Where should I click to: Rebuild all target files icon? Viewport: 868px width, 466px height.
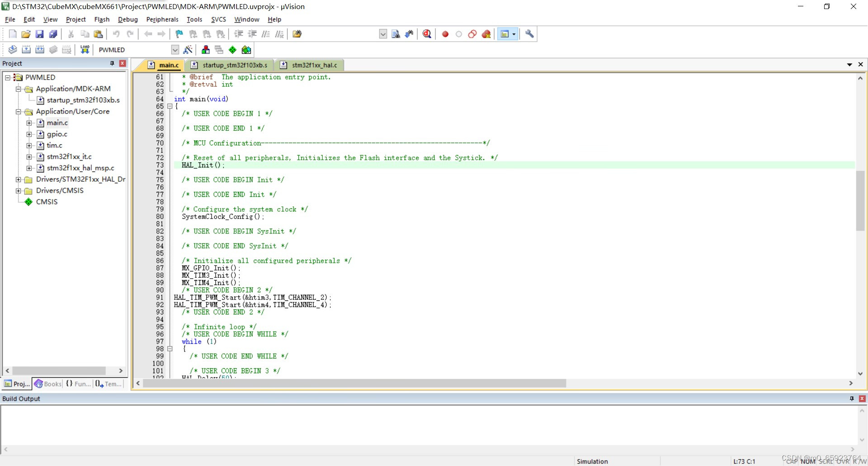click(x=40, y=50)
